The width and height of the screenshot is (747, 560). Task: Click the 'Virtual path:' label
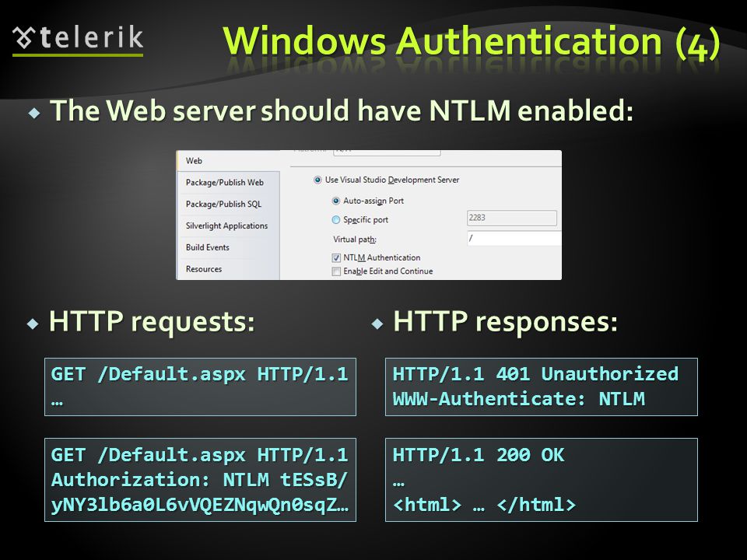point(355,240)
